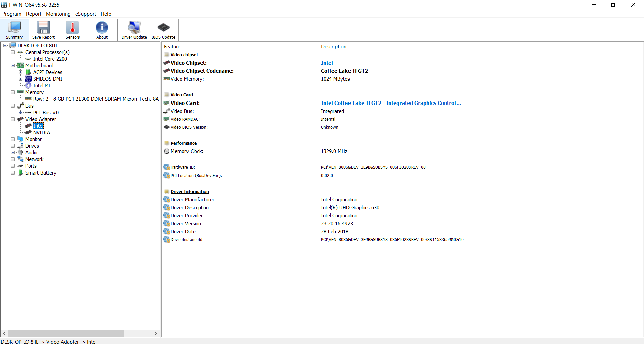The image size is (644, 344).
Task: Select the Intel Core-2200 processor entry
Action: [50, 59]
